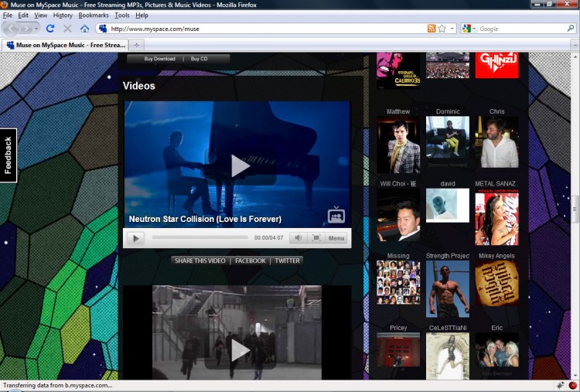Open the red GHINZU profile thumbnail
The image size is (580, 392).
[x=496, y=65]
